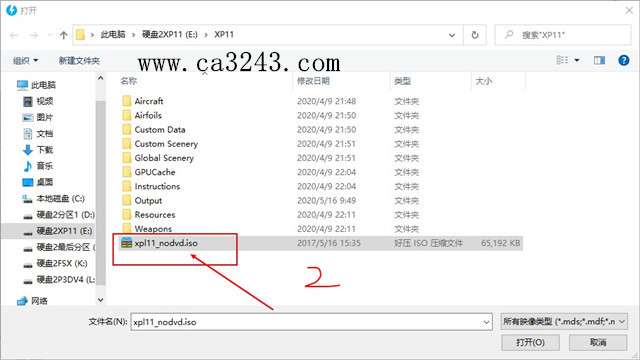Select the Resources folder icon
The width and height of the screenshot is (640, 360).
pos(127,215)
